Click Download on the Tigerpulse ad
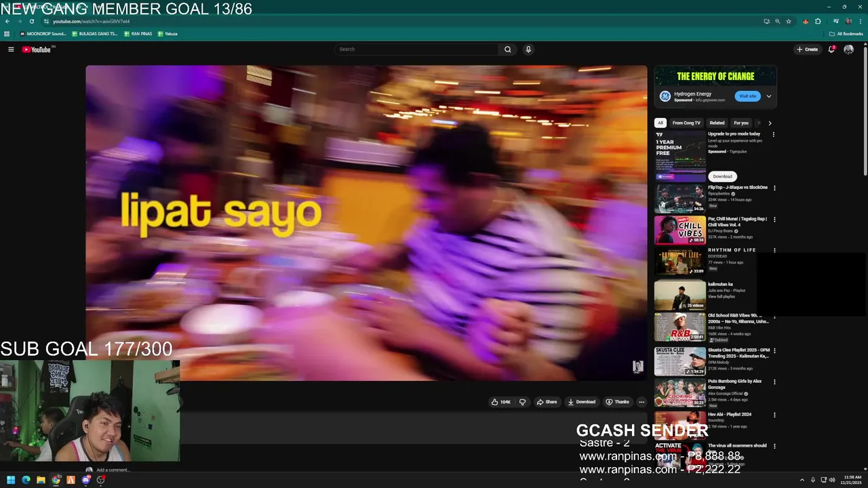 click(x=722, y=176)
